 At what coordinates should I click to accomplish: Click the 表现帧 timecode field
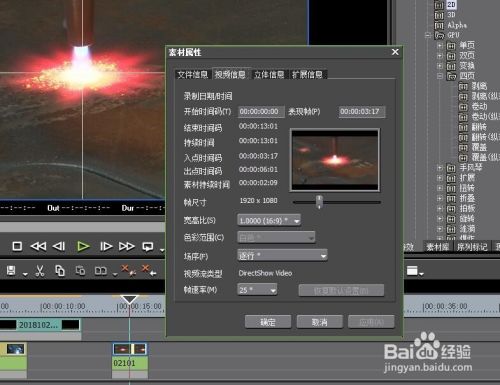click(x=362, y=112)
